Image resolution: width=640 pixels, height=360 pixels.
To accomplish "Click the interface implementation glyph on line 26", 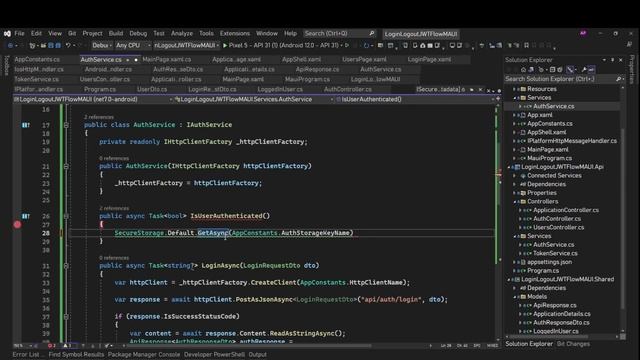I will pos(26,216).
